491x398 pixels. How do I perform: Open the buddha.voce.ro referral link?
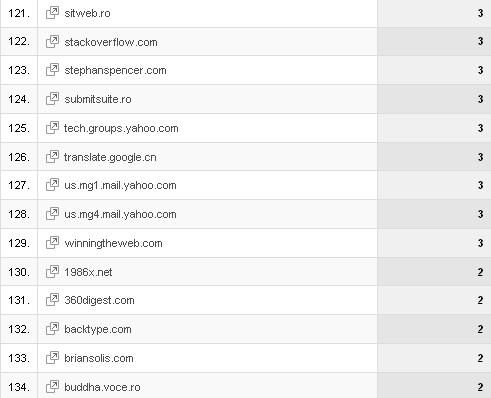(102, 387)
